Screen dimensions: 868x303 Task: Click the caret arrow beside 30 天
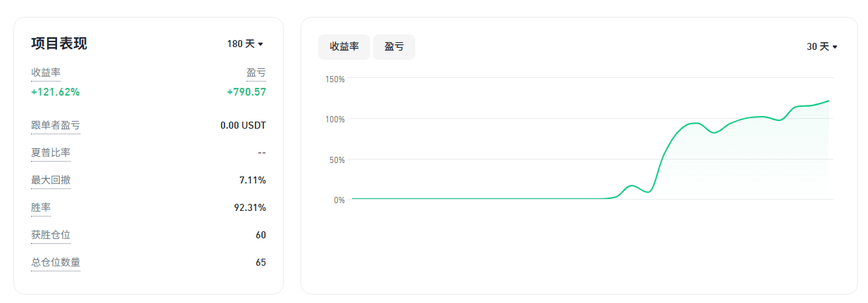(x=835, y=47)
